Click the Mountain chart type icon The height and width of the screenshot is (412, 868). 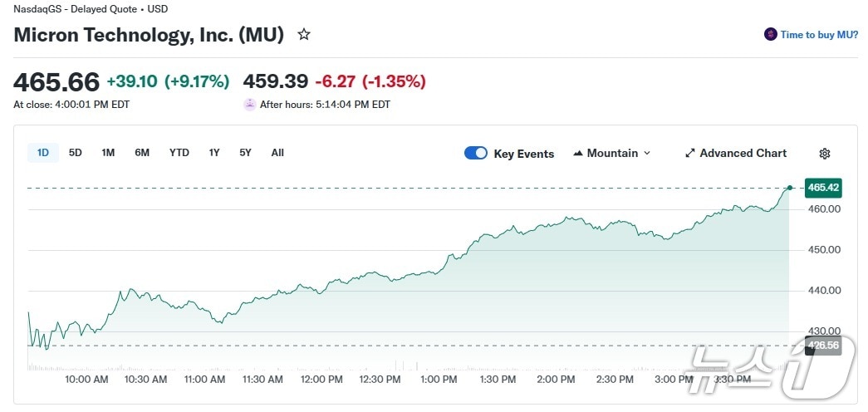(578, 154)
